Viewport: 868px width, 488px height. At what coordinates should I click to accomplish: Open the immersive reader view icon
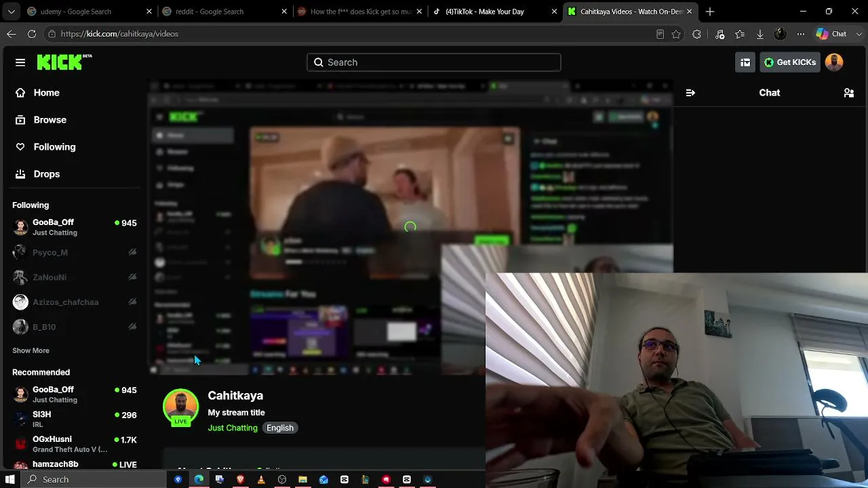660,34
